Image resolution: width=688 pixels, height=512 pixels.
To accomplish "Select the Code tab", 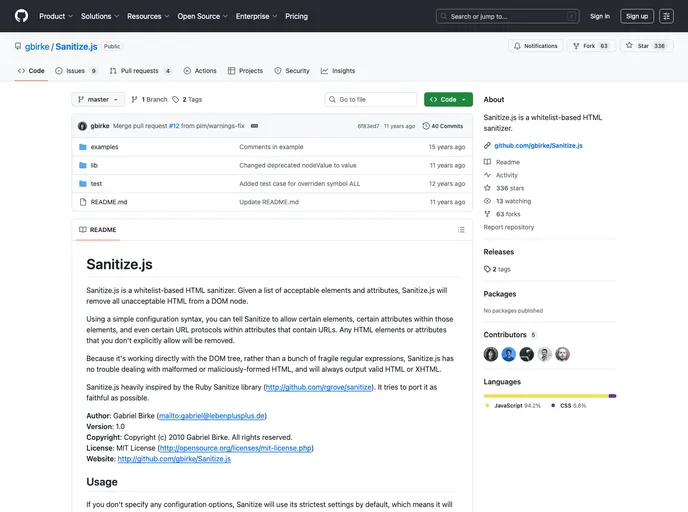I will click(x=31, y=71).
